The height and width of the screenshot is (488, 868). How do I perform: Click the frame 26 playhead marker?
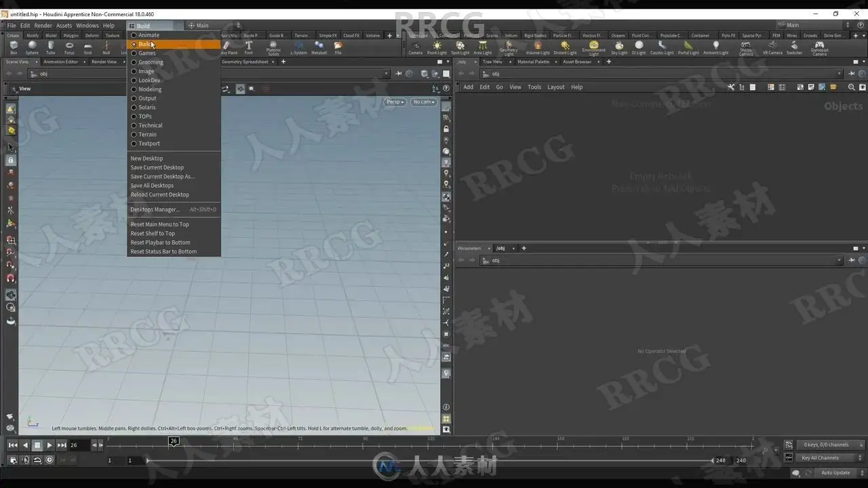coord(174,441)
